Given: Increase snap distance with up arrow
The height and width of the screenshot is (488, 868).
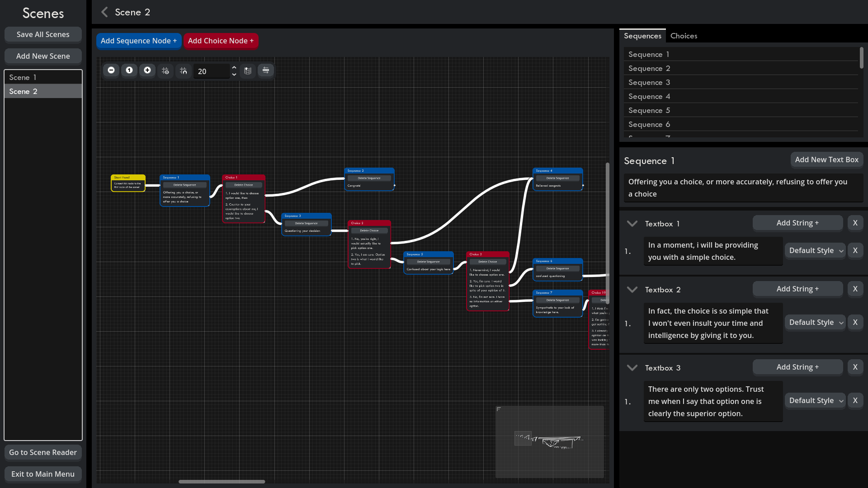Looking at the screenshot, I should (x=234, y=68).
